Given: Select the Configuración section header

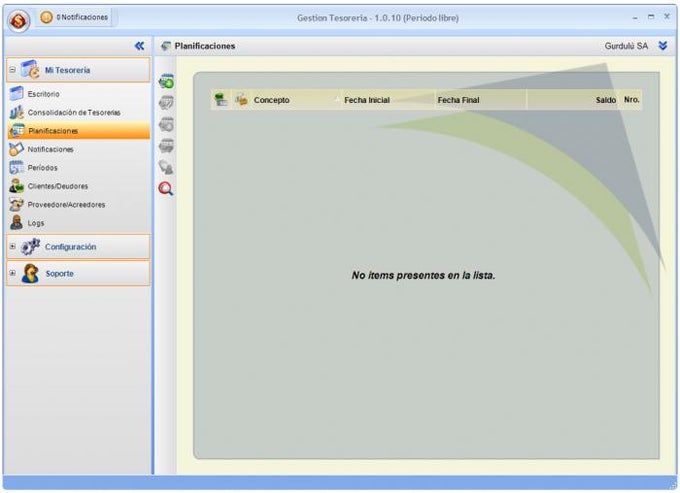Looking at the screenshot, I should 78,247.
